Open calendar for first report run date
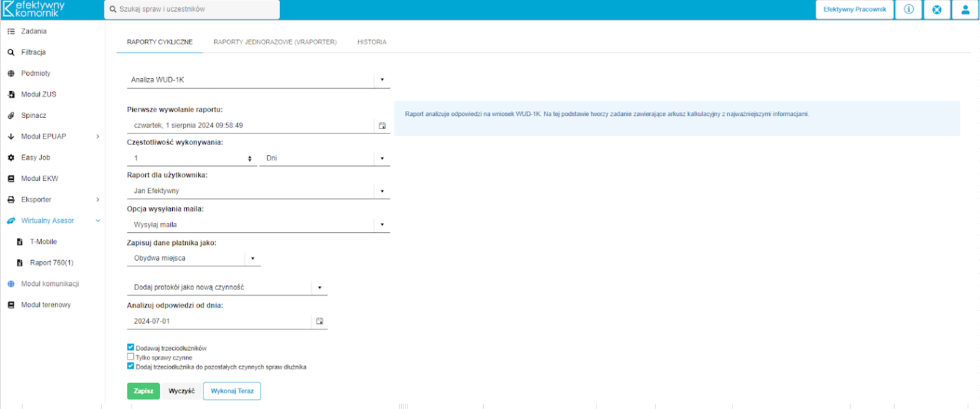Screen dimensions: 980x409 pos(382,126)
